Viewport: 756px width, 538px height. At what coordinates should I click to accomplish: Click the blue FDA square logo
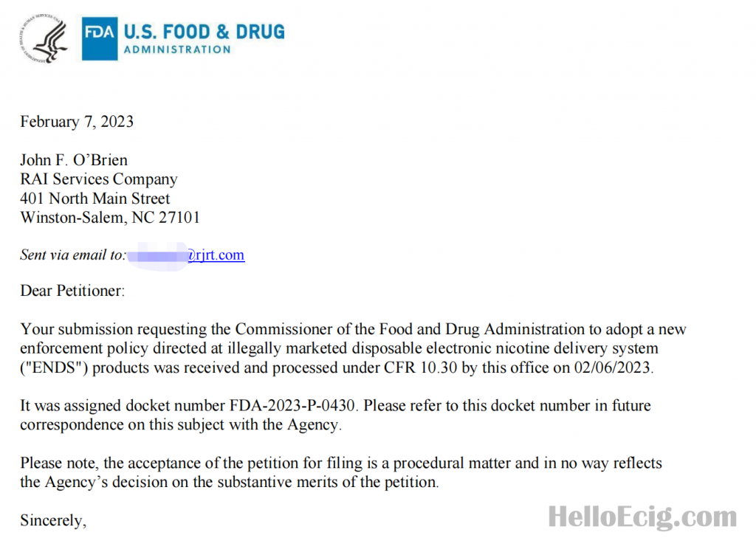(100, 38)
